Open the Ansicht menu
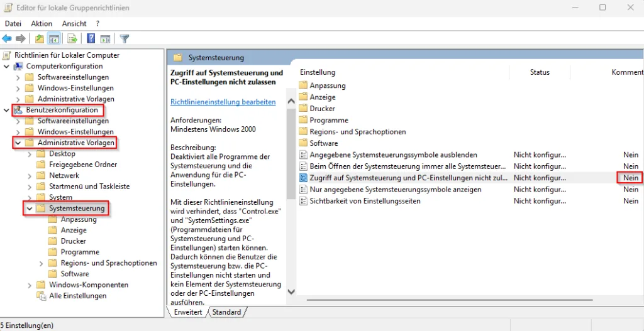Viewport: 644px width, 331px height. pos(74,23)
